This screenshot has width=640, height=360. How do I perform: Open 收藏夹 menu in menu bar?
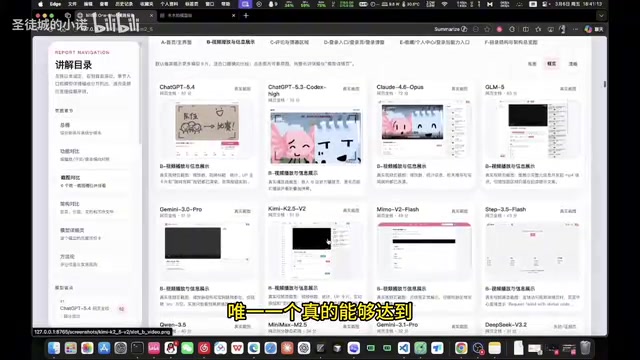click(x=147, y=4)
